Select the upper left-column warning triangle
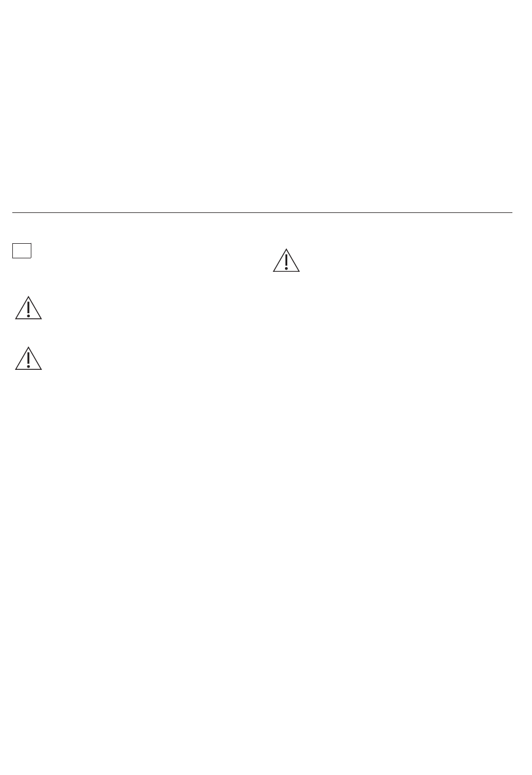 pyautogui.click(x=29, y=308)
